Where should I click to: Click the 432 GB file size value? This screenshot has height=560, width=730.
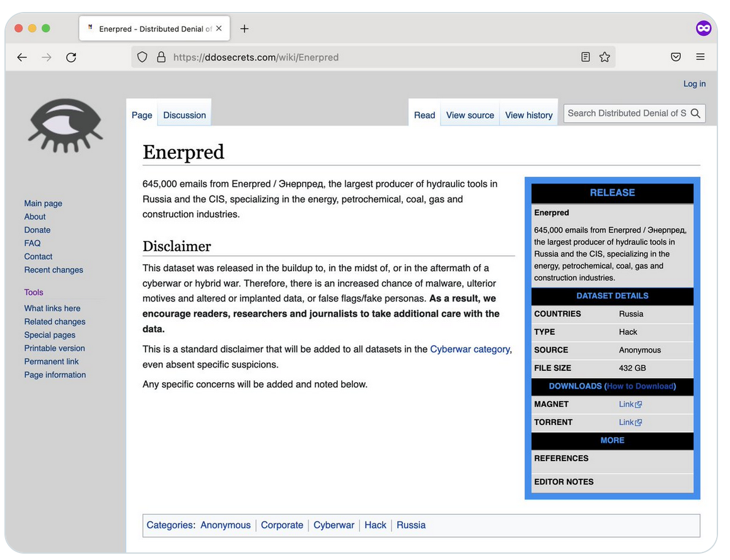point(632,368)
